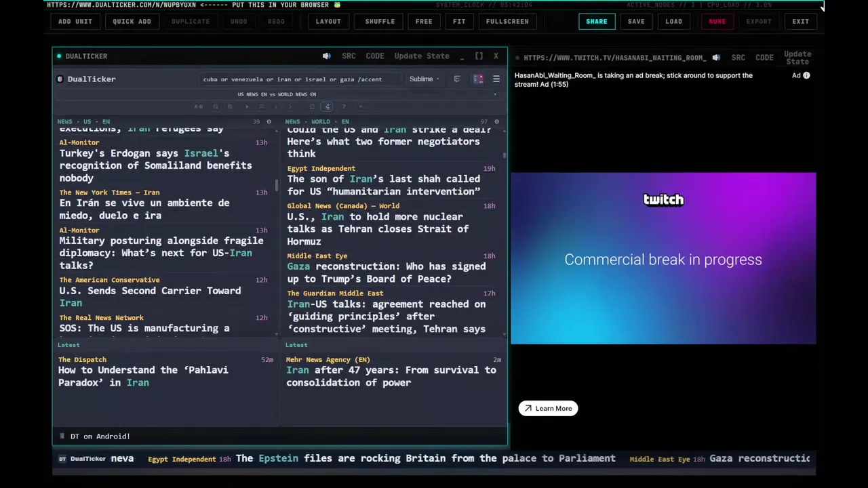Click CODE on the Twitch unit
The width and height of the screenshot is (868, 488).
764,58
